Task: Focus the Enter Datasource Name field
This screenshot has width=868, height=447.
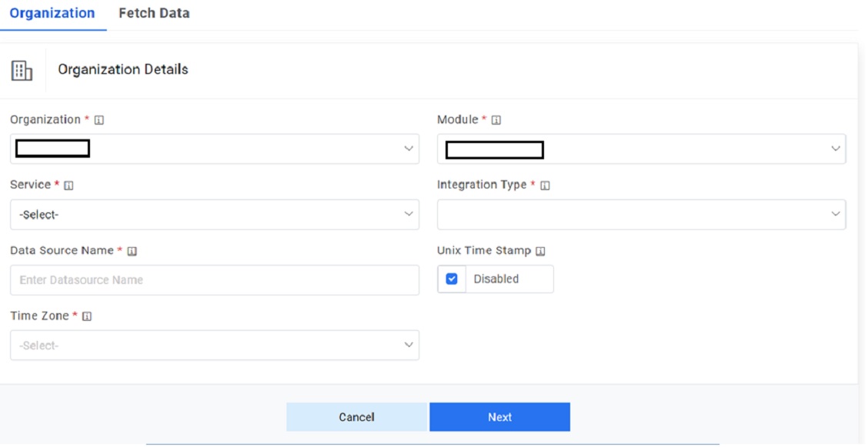Action: pos(215,280)
